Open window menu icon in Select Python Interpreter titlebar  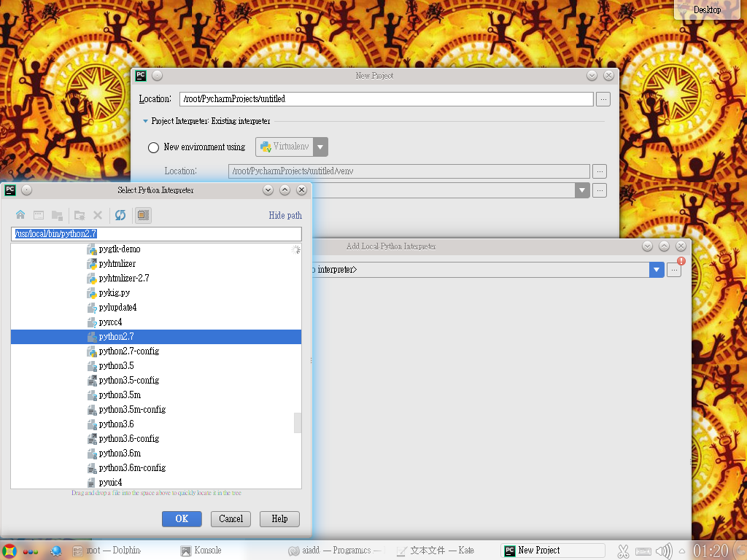coord(10,190)
